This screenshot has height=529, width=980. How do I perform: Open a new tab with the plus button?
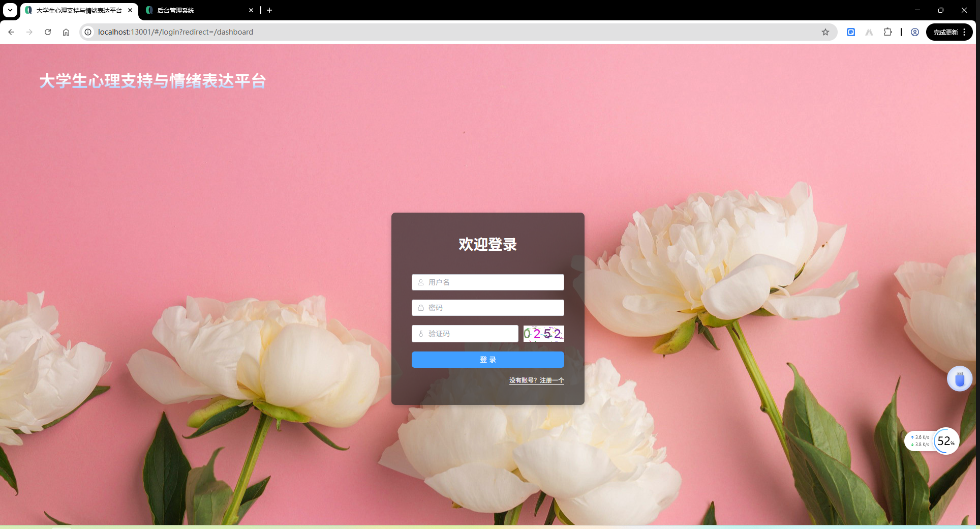coord(269,10)
